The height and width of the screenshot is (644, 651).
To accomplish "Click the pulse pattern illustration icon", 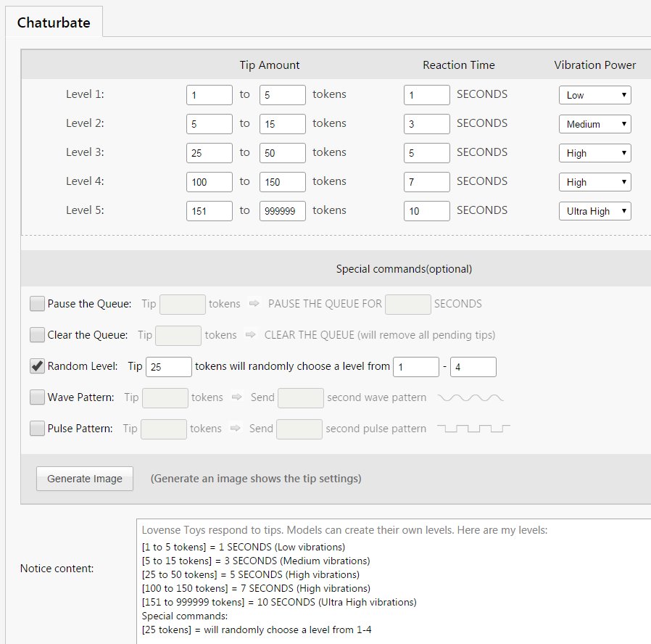I will (473, 428).
